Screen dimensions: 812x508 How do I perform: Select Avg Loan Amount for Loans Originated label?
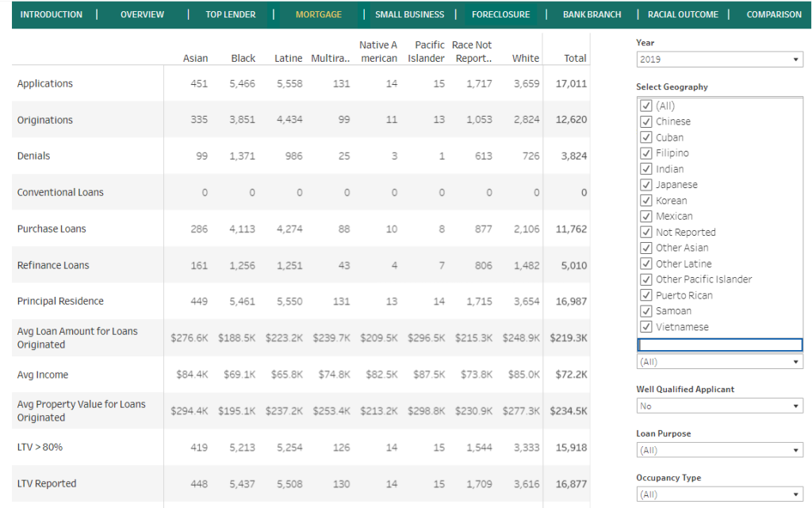point(77,337)
